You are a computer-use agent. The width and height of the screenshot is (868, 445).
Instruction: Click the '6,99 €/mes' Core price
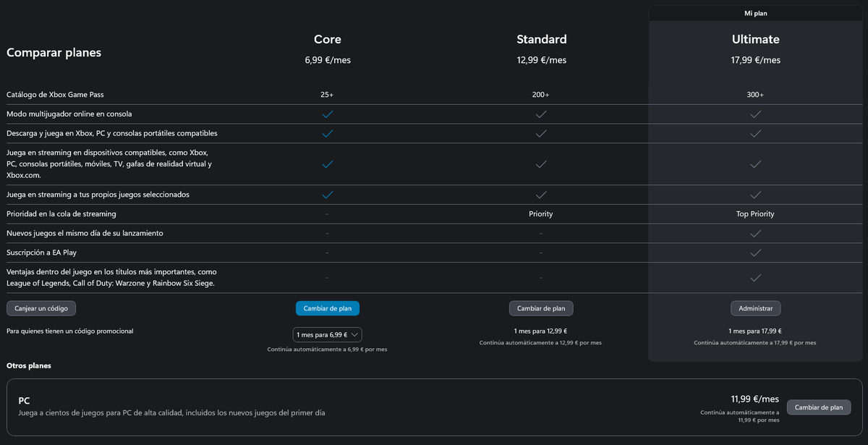(328, 60)
